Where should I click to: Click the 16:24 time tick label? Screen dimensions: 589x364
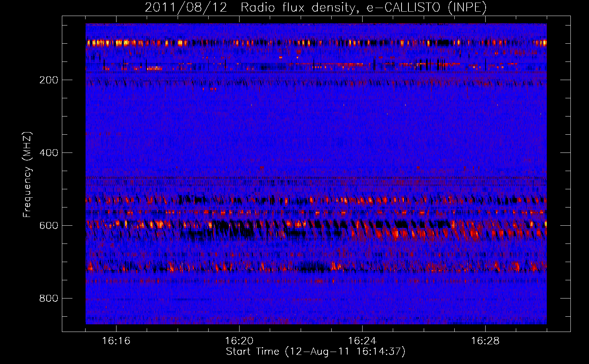tap(362, 341)
